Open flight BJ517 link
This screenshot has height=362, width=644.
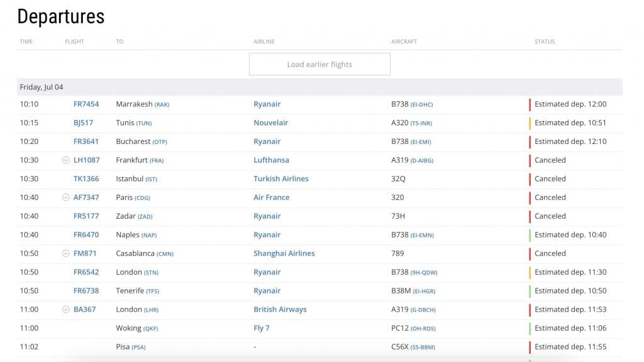pyautogui.click(x=84, y=123)
